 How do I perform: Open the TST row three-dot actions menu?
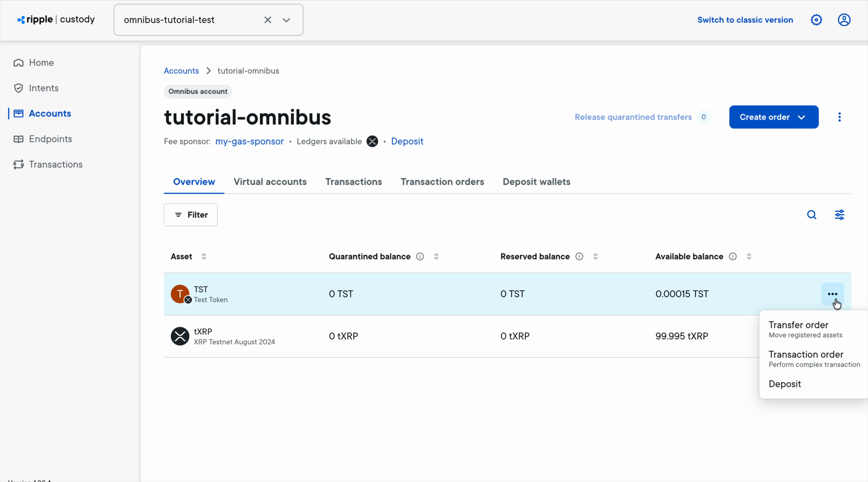pyautogui.click(x=832, y=294)
